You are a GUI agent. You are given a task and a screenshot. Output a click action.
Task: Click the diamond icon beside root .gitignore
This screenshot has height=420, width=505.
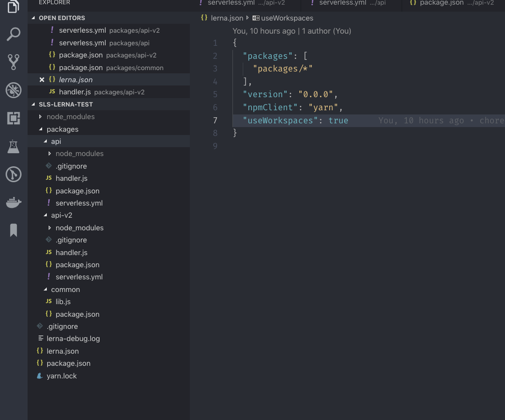click(40, 326)
